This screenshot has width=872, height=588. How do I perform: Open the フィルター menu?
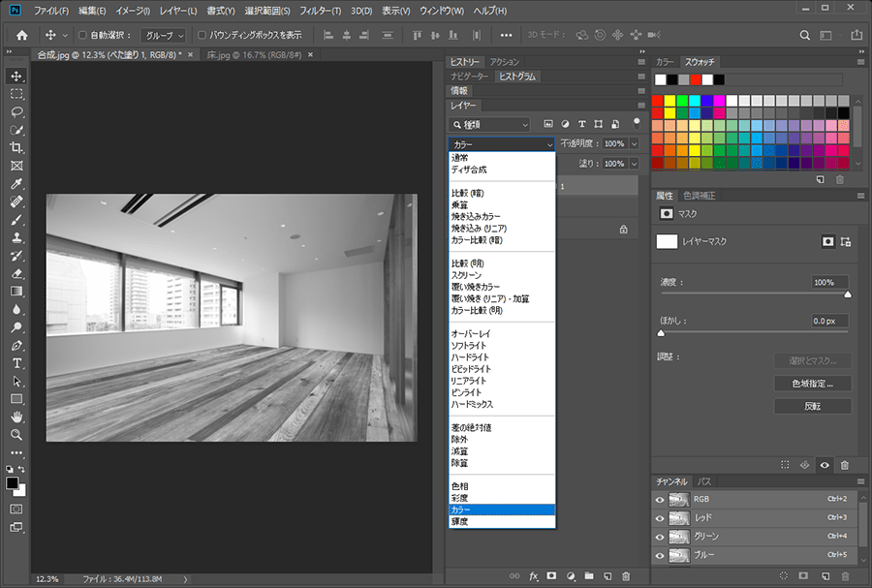click(x=321, y=11)
